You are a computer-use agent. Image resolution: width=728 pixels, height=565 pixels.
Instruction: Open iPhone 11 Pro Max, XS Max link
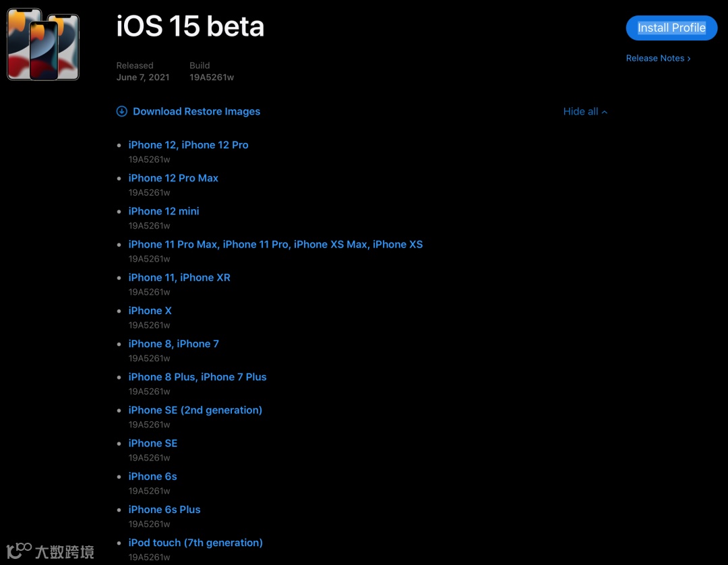click(x=275, y=244)
